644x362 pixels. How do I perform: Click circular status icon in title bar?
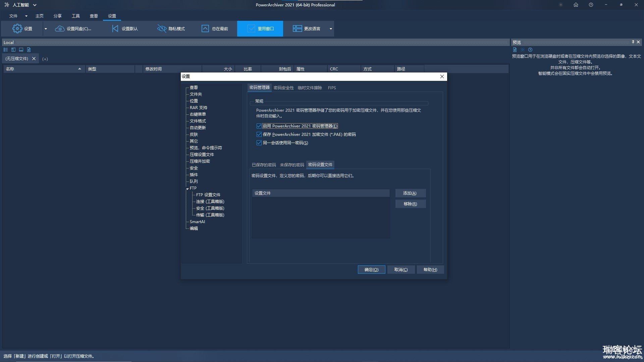[x=560, y=5]
